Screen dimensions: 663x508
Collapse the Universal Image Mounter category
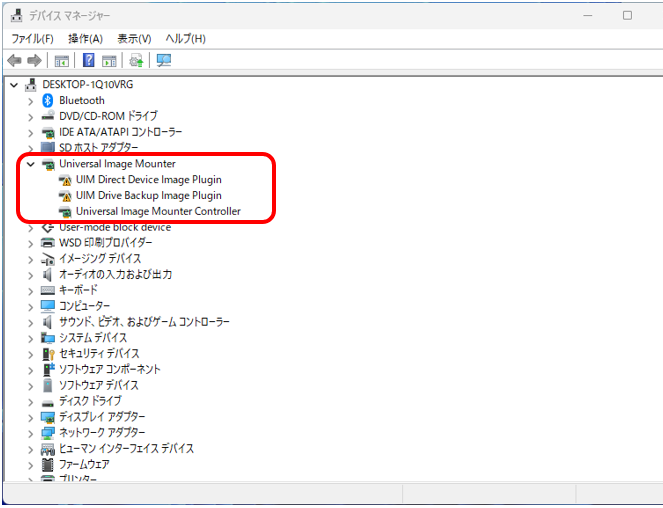point(30,164)
